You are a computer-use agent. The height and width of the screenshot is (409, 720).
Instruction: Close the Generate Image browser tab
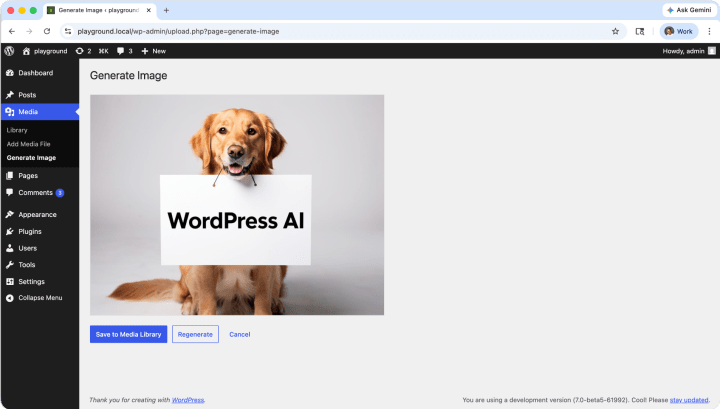point(148,10)
